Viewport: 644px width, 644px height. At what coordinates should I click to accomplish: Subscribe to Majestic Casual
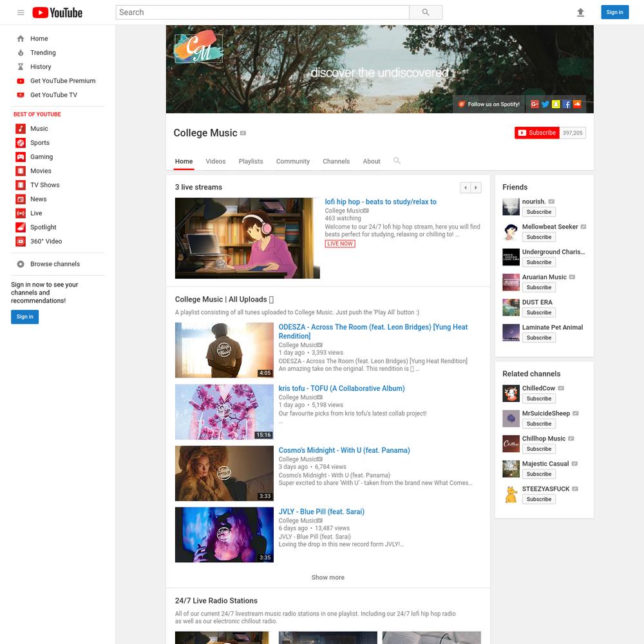(x=539, y=474)
